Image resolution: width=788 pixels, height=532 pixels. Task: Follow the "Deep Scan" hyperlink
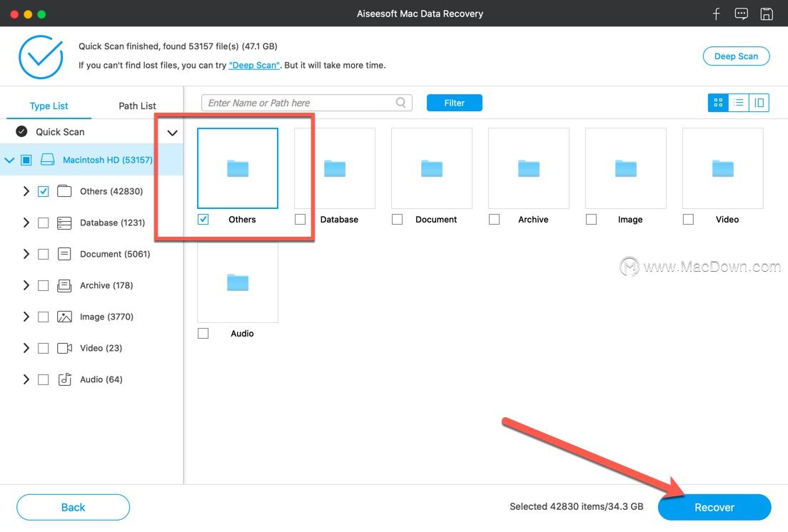tap(254, 65)
